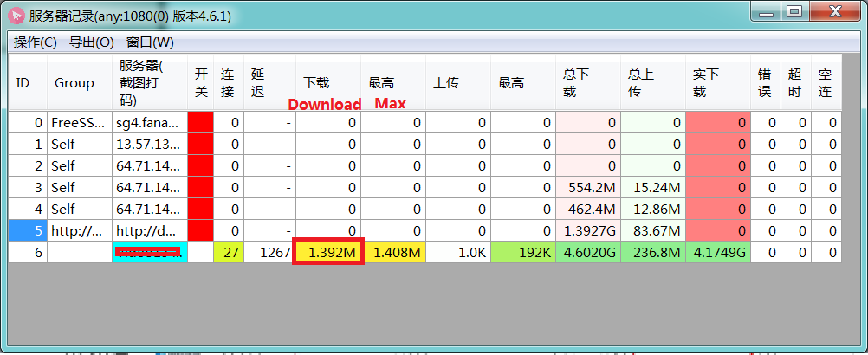Image resolution: width=868 pixels, height=355 pixels.
Task: Click real download 4.1749G cell
Action: pyautogui.click(x=718, y=252)
